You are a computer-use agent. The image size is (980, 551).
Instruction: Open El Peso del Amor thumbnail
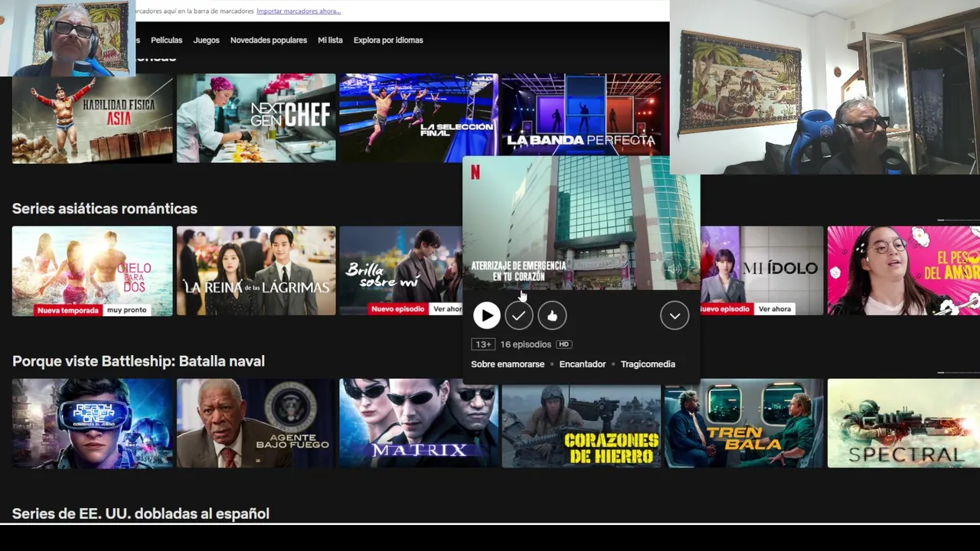(903, 271)
